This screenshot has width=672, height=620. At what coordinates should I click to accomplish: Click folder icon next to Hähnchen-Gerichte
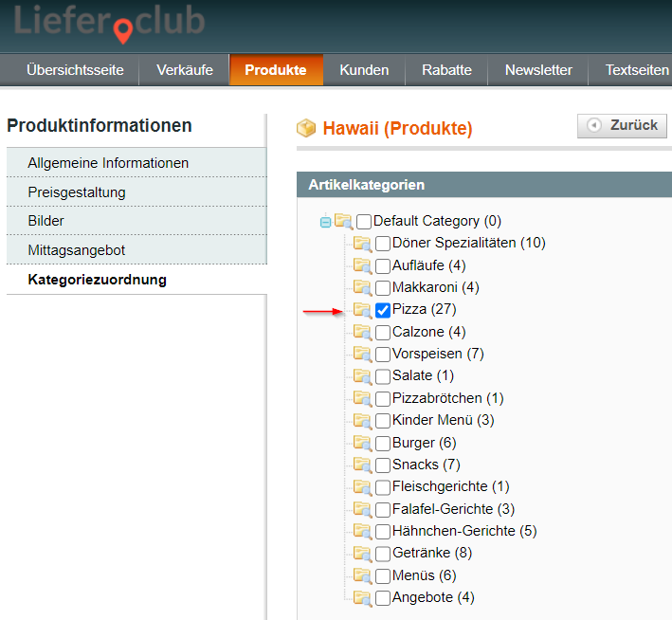(363, 531)
